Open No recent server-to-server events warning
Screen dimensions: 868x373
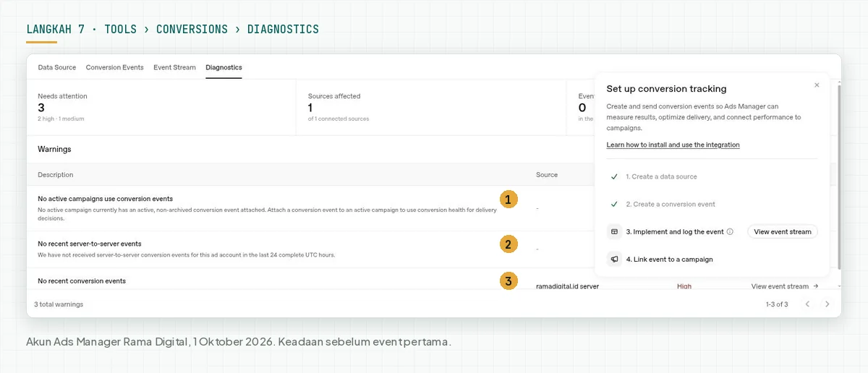click(90, 244)
